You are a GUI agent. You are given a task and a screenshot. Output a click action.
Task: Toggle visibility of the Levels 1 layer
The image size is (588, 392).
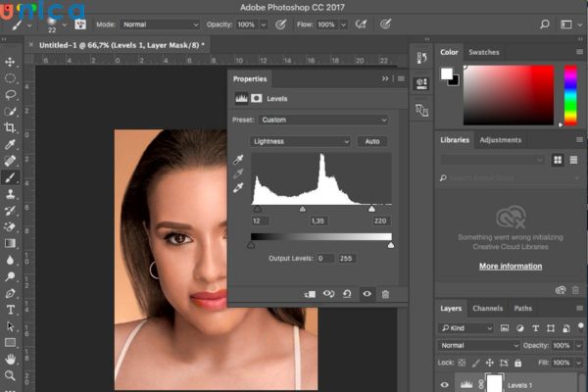click(445, 384)
